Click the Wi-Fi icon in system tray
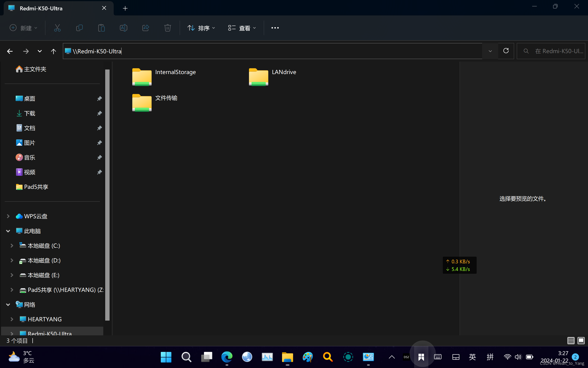 click(507, 357)
